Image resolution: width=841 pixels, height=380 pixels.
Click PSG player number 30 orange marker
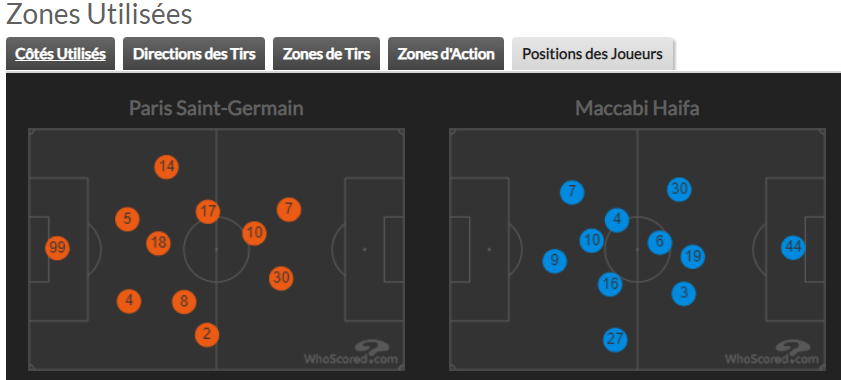coord(281,278)
